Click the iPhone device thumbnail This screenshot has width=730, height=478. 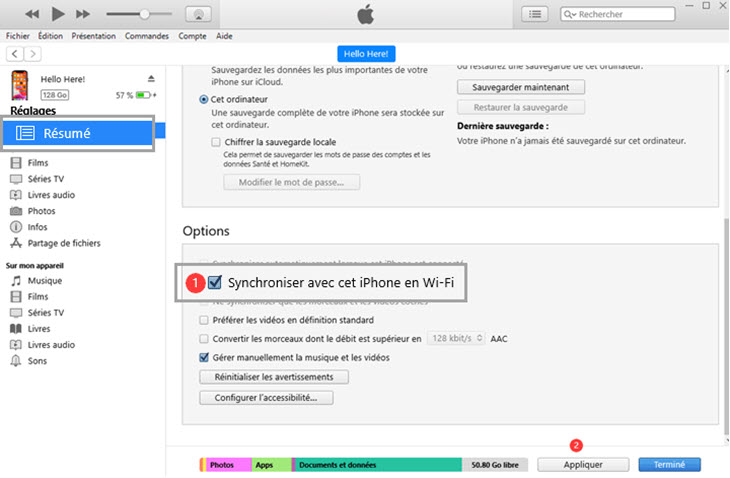click(20, 85)
